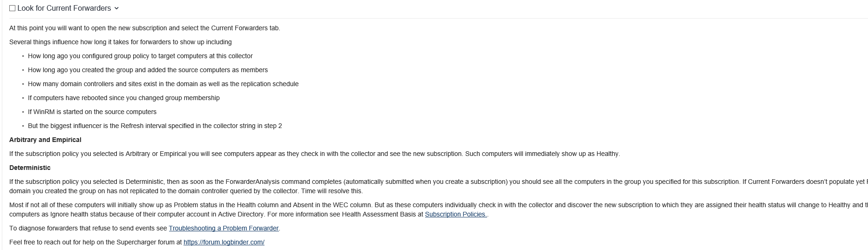Click the paragraph about computers showing up as Healthy
The width and height of the screenshot is (868, 250).
point(315,154)
